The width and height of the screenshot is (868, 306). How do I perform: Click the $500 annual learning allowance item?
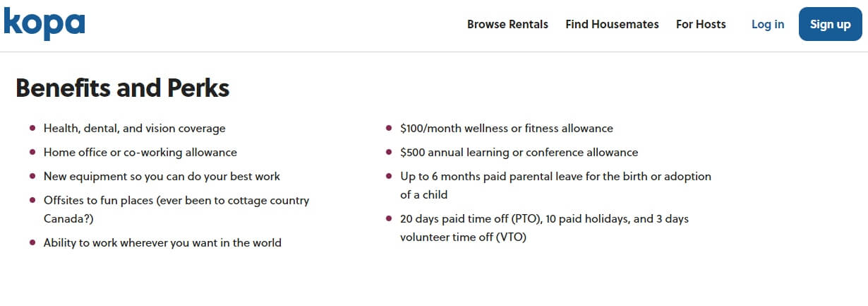click(519, 153)
